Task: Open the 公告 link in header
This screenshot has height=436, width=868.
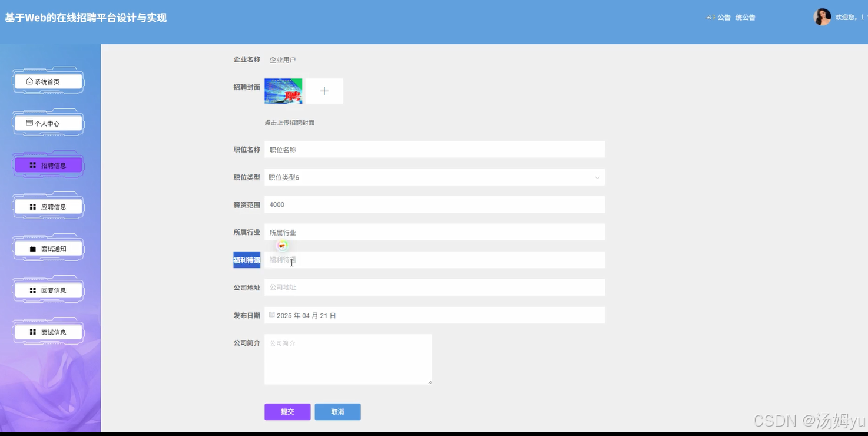Action: [724, 18]
